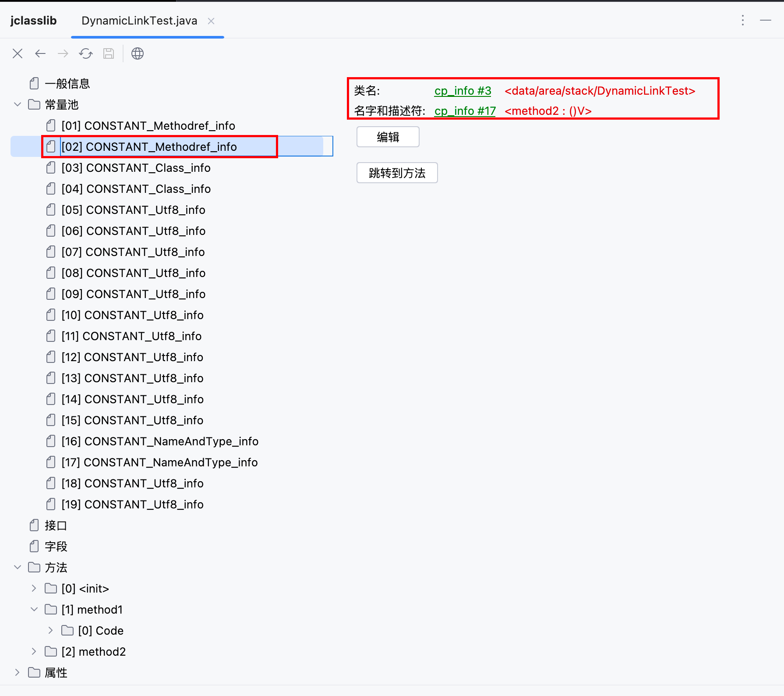Expand the [2] method2 node
Image resolution: width=784 pixels, height=696 pixels.
(34, 651)
